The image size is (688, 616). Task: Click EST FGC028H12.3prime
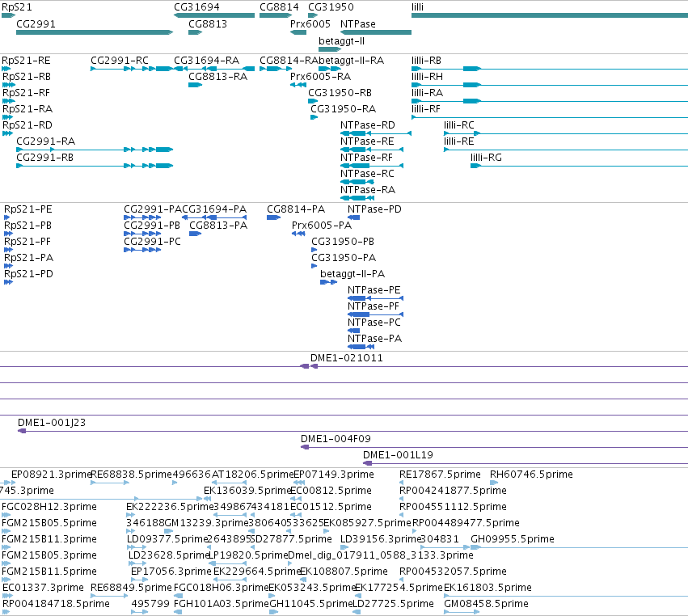coord(49,507)
